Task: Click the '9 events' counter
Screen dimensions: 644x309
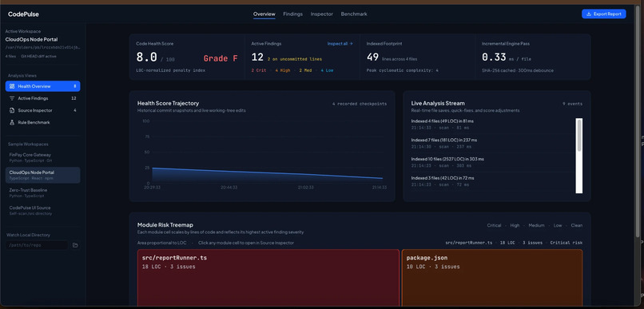Action: coord(573,104)
